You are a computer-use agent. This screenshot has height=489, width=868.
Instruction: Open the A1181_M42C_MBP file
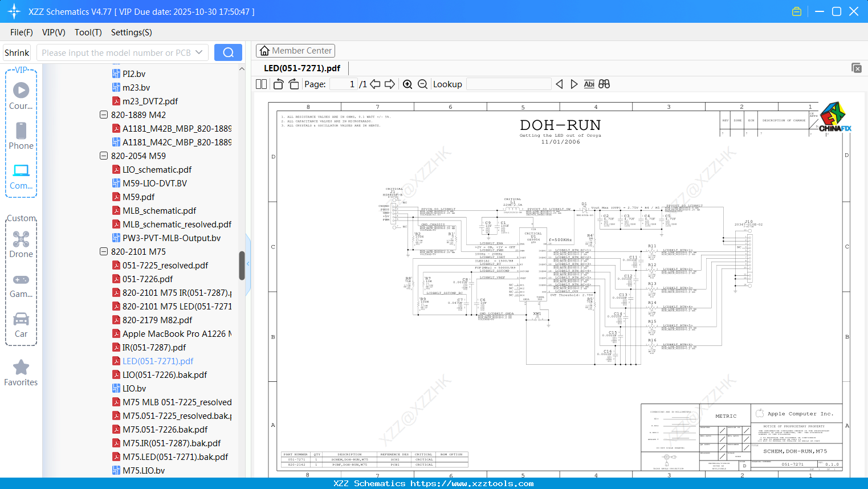pos(177,142)
